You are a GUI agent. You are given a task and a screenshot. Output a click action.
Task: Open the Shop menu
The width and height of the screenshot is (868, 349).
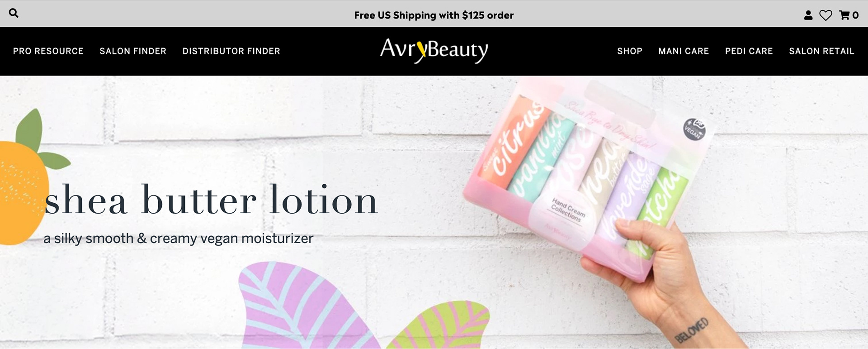(630, 51)
